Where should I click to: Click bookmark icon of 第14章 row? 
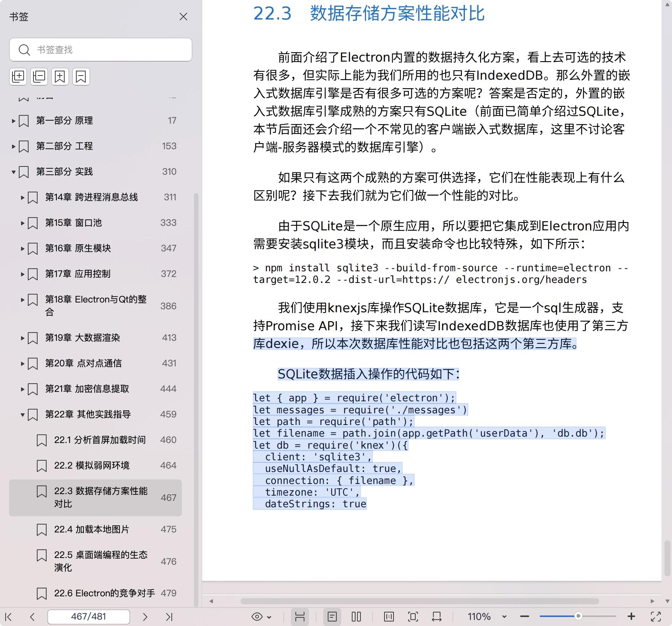(33, 198)
